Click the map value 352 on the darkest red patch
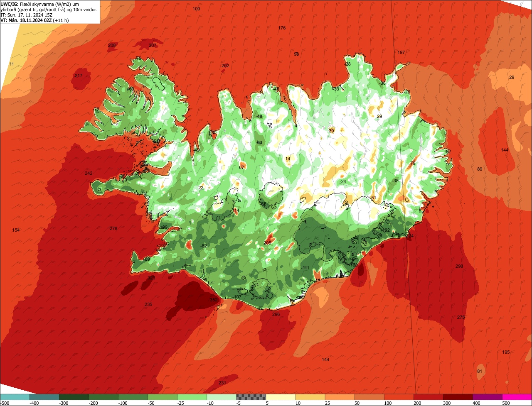This screenshot has height=406, width=532. coord(213,300)
